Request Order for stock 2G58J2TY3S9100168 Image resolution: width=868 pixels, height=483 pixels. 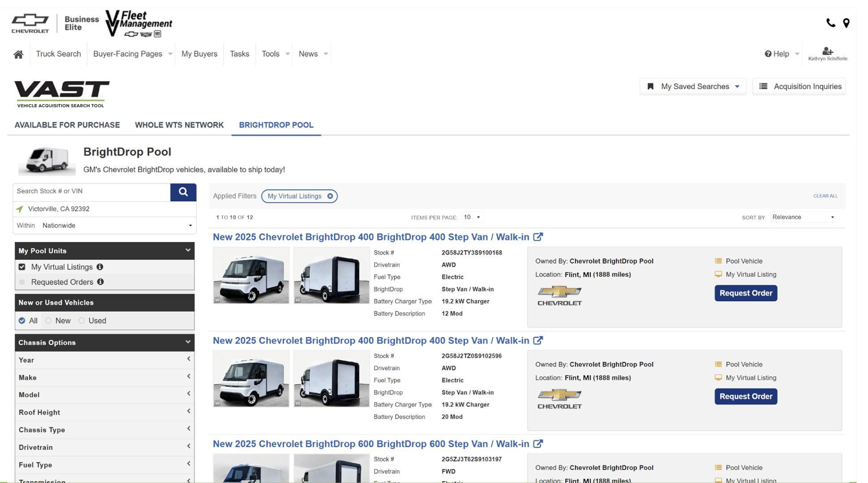(x=746, y=293)
